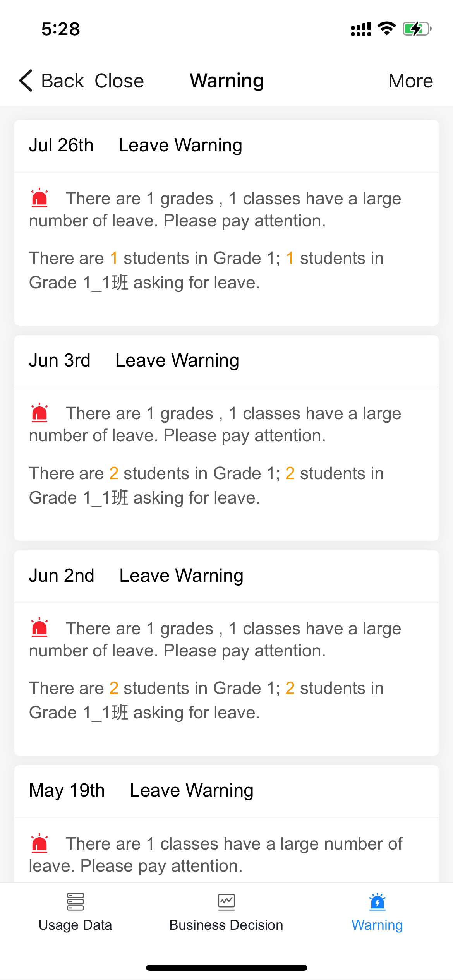Open the Business Decision chart icon

click(x=226, y=901)
